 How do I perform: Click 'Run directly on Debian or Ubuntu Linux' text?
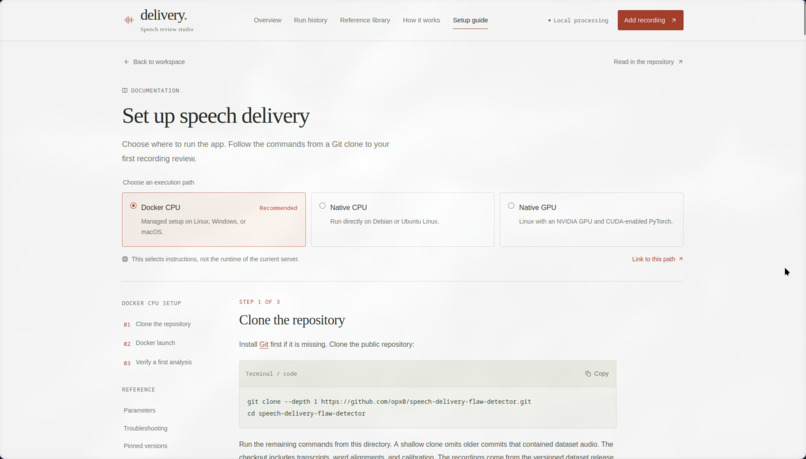point(384,222)
